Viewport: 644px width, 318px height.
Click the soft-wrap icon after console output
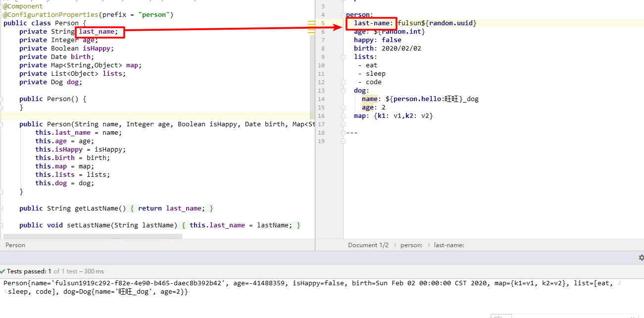click(619, 283)
